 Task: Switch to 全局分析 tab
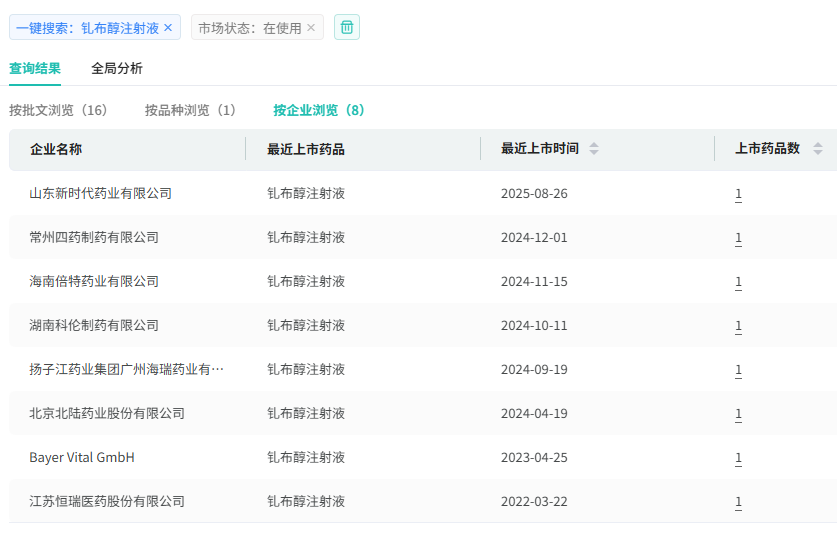117,68
